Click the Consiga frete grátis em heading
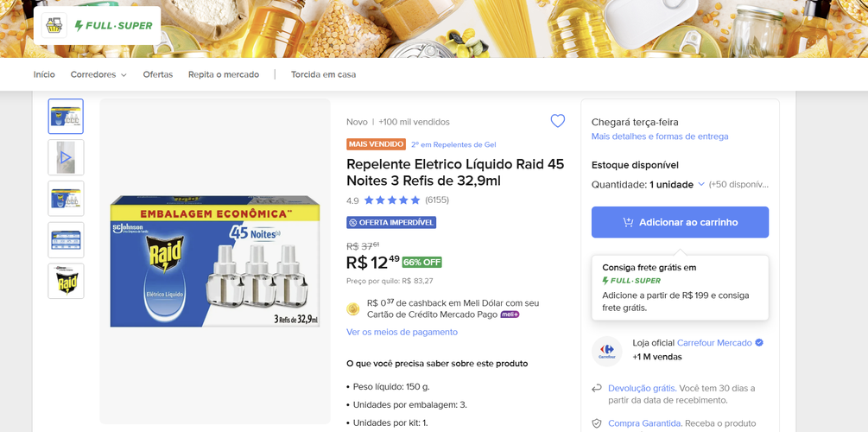The image size is (868, 432). (649, 268)
